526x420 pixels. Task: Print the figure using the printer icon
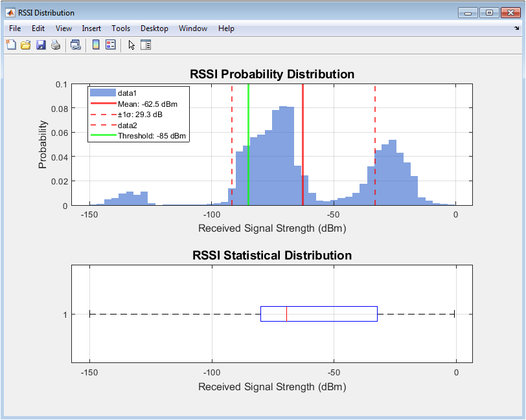click(x=56, y=45)
